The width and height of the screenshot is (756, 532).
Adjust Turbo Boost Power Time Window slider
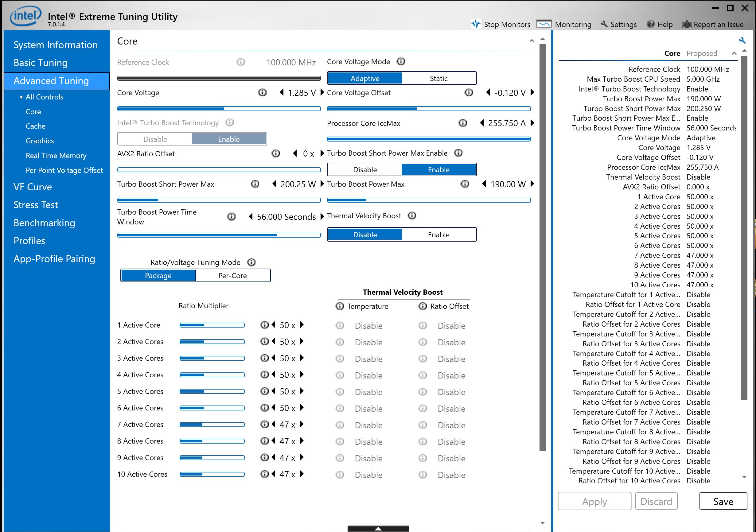pyautogui.click(x=219, y=235)
